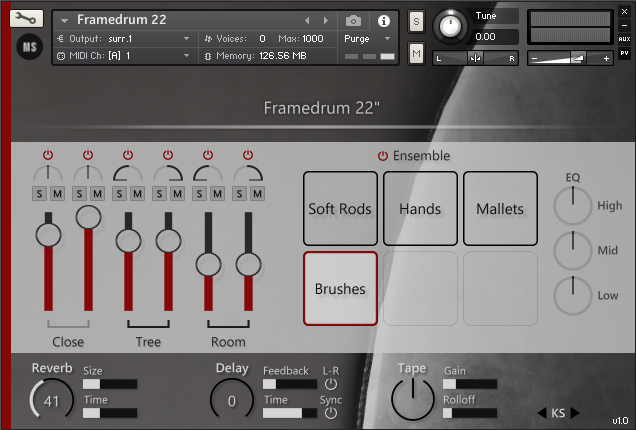Mute the second Tree mic channel
This screenshot has width=636, height=430.
[178, 194]
